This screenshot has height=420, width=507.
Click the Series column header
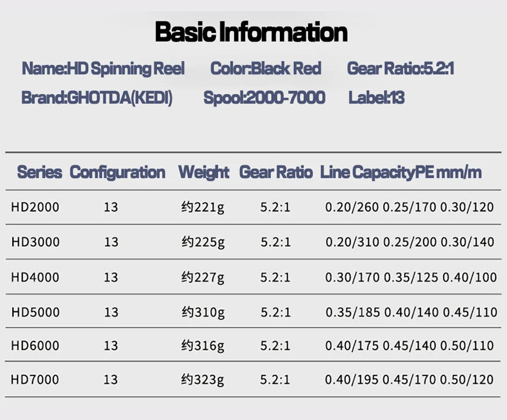(x=40, y=172)
